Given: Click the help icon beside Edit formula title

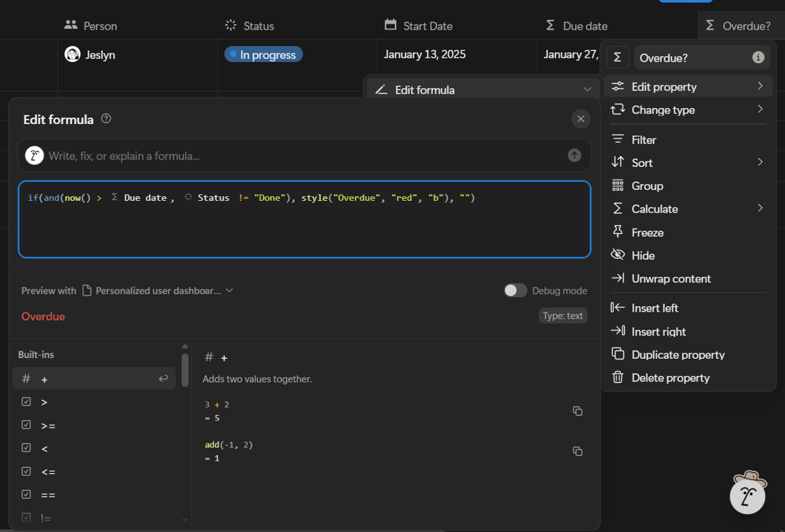Looking at the screenshot, I should click(x=106, y=118).
